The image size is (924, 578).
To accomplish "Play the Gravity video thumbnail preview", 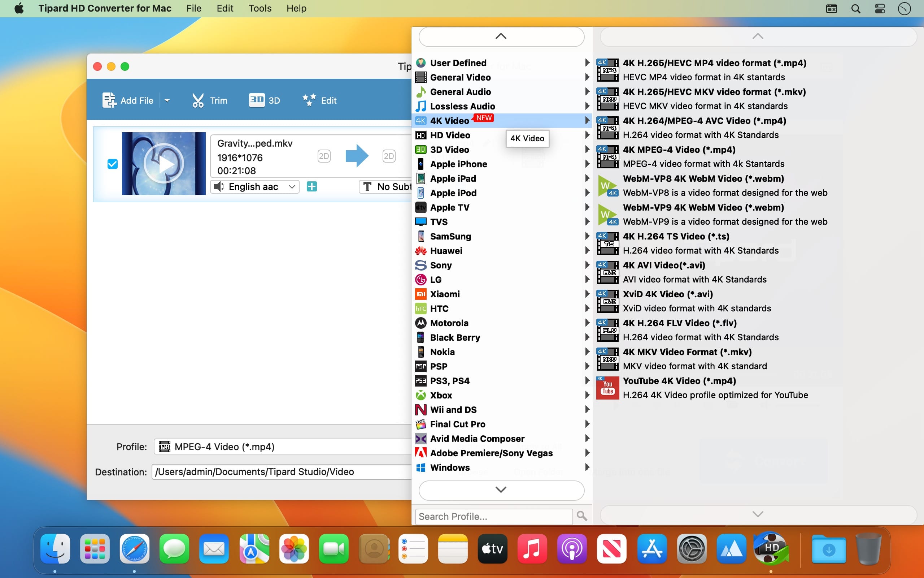I will point(164,164).
